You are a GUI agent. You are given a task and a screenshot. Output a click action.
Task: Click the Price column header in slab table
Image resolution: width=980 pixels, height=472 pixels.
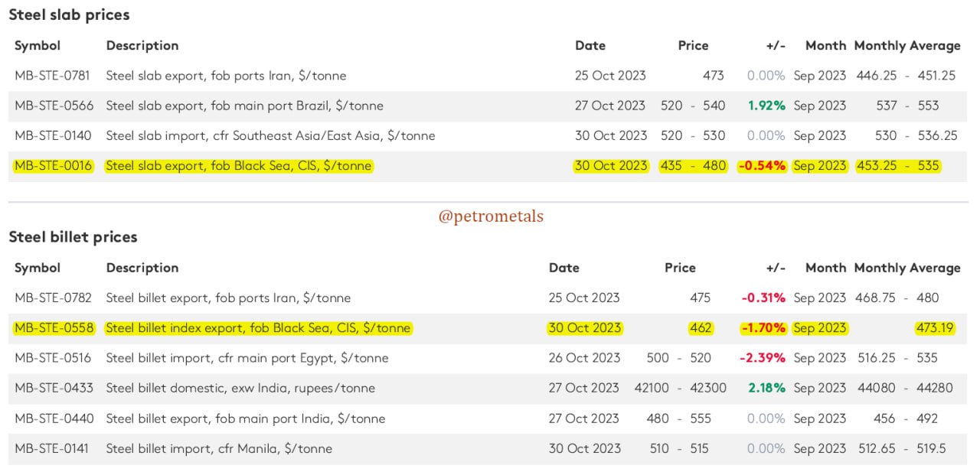693,46
